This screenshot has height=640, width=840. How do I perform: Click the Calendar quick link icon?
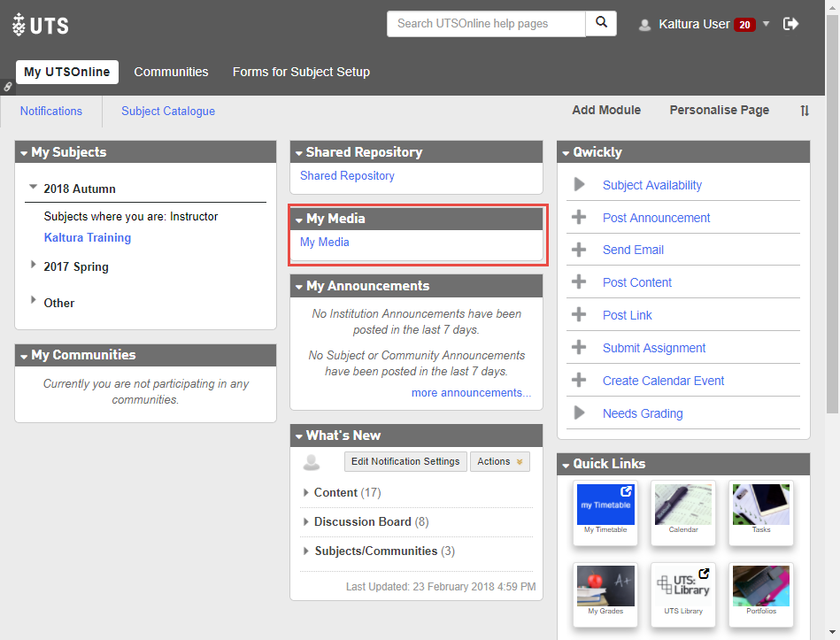683,505
